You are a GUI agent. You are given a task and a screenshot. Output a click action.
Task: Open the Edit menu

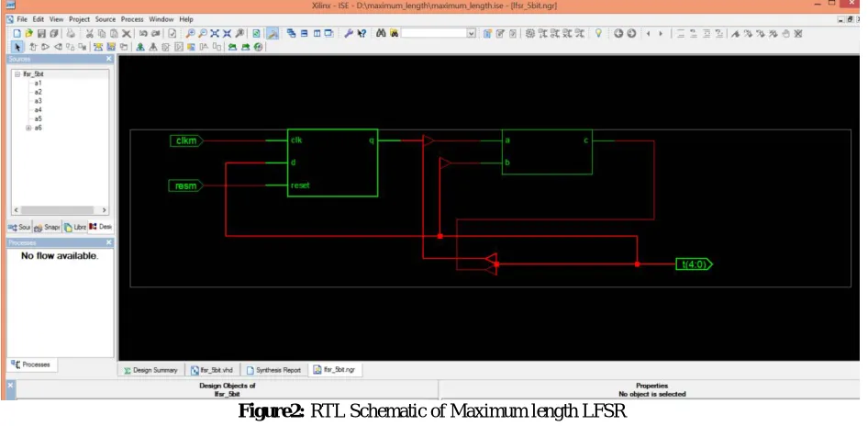click(39, 19)
